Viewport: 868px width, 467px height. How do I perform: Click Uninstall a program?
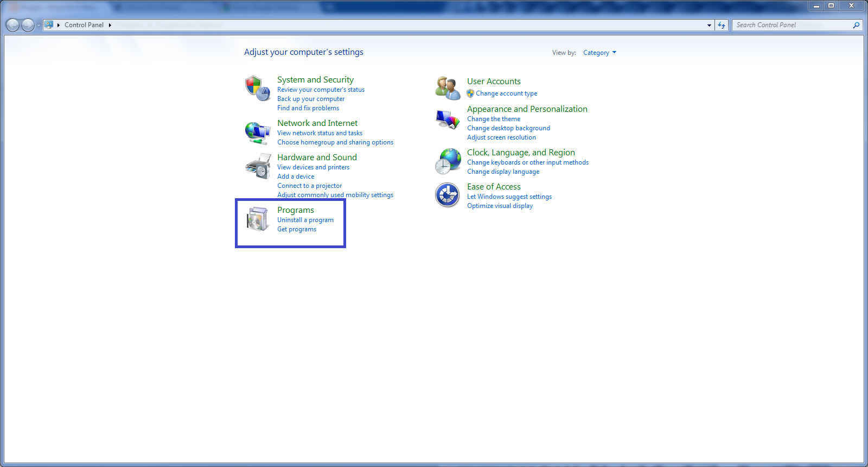coord(305,220)
